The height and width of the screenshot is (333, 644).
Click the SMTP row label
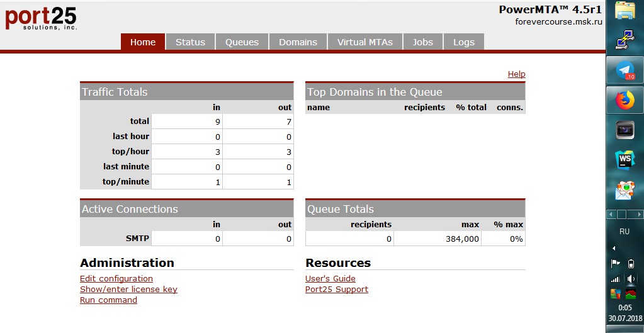tap(138, 238)
